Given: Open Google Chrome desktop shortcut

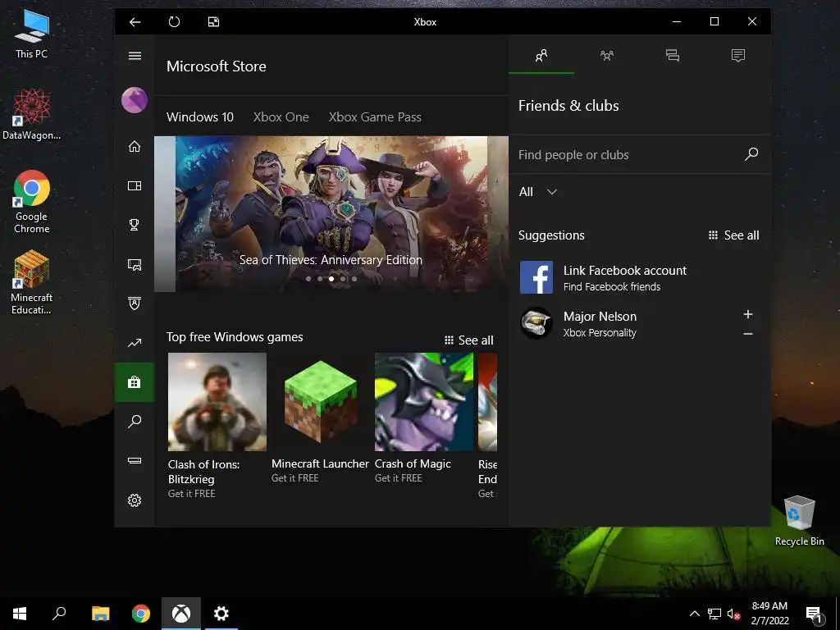Looking at the screenshot, I should (32, 202).
